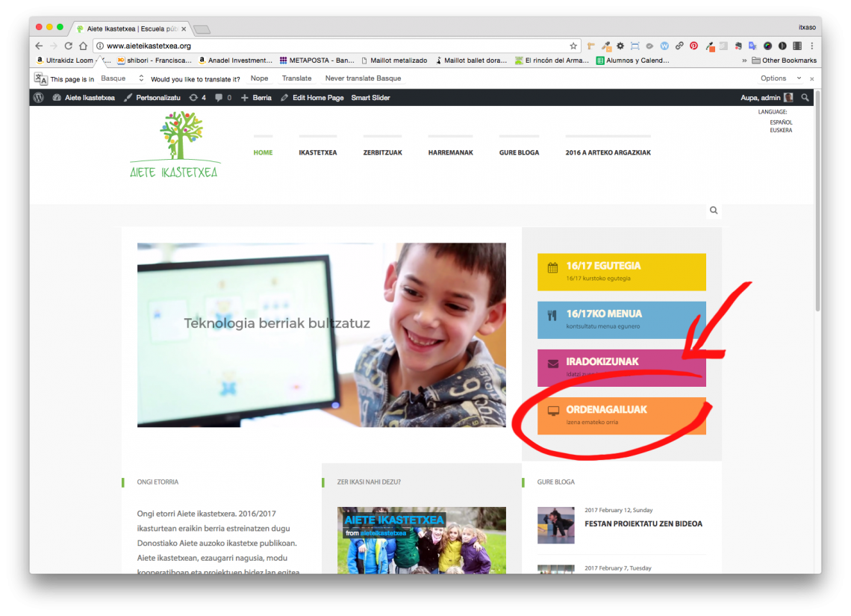Open the chain link extension

[x=679, y=46]
